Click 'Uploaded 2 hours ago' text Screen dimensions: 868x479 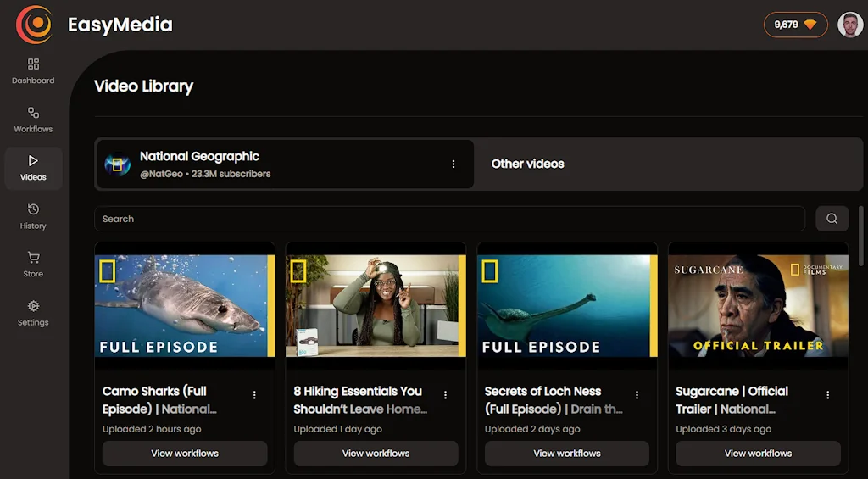pos(152,429)
